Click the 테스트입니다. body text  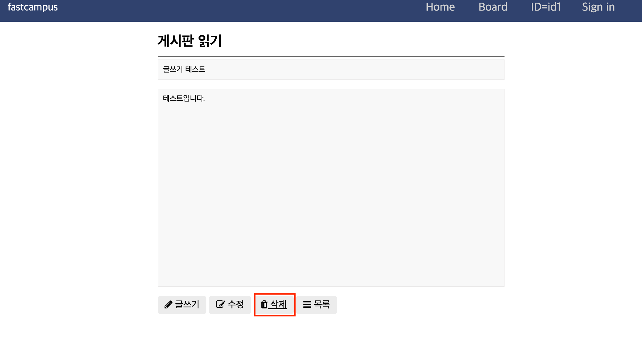(184, 98)
